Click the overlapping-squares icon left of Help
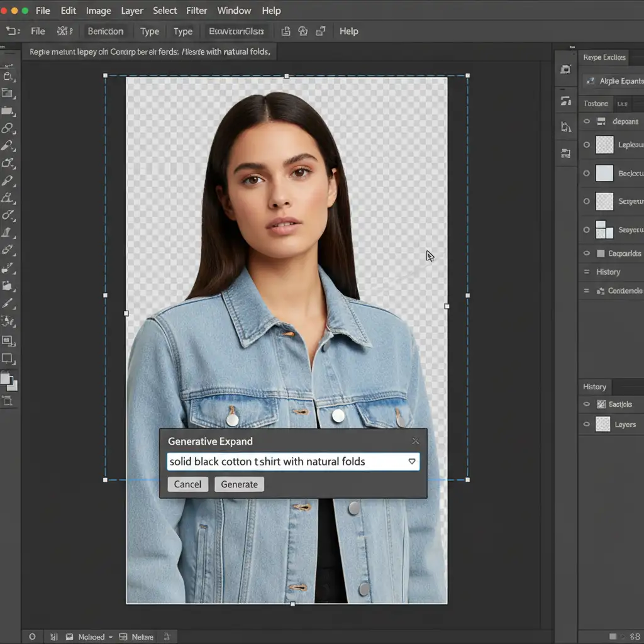Screen dimensions: 644x644 click(x=321, y=31)
